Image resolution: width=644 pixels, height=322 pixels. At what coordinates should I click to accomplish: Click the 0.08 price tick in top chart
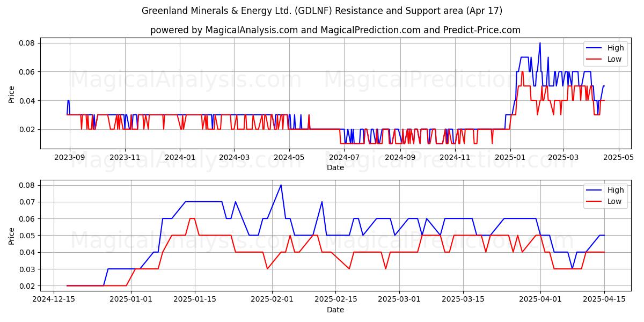[x=27, y=43]
